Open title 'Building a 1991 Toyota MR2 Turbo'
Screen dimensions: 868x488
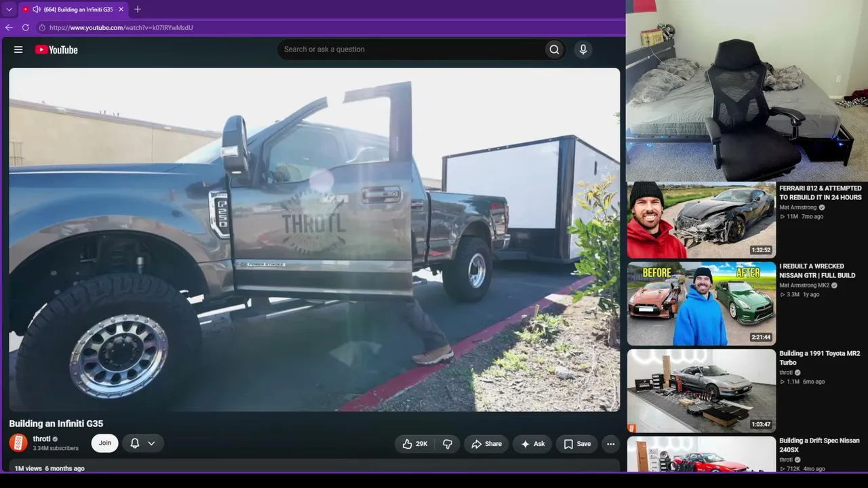(819, 358)
